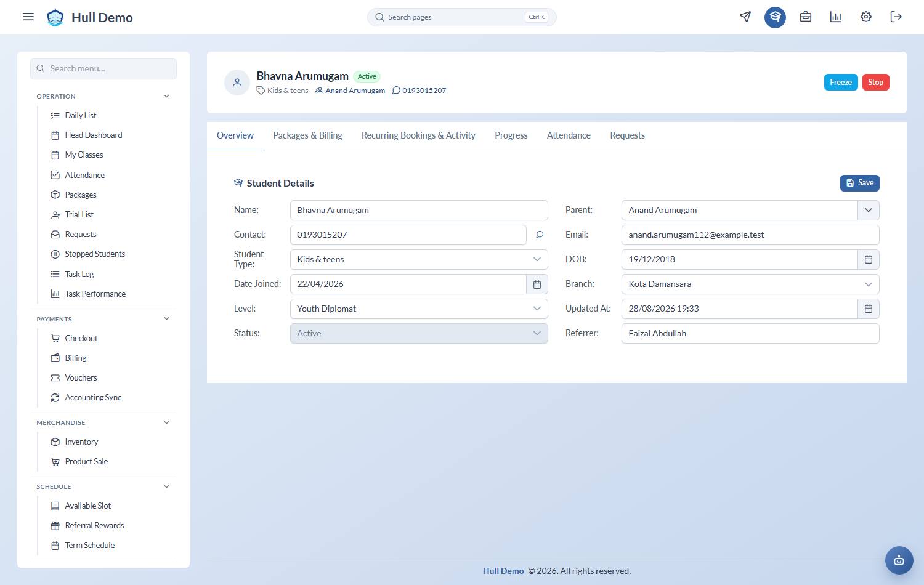Collapse the OPERATION section
The image size is (924, 585).
(x=166, y=96)
